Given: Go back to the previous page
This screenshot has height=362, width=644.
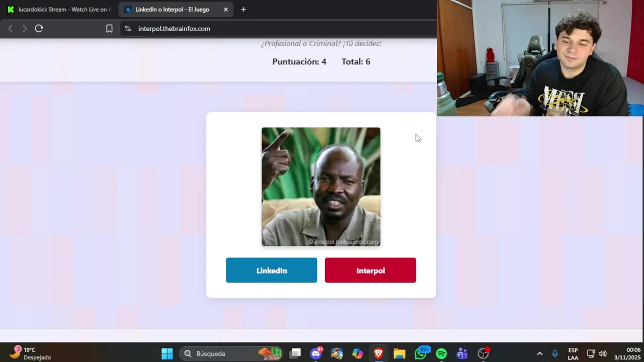Looking at the screenshot, I should coord(11,29).
